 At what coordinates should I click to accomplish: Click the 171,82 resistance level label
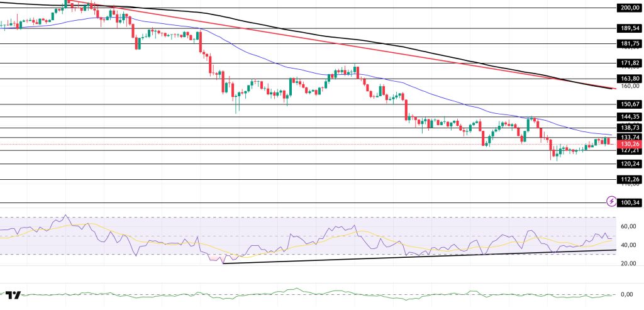[630, 63]
